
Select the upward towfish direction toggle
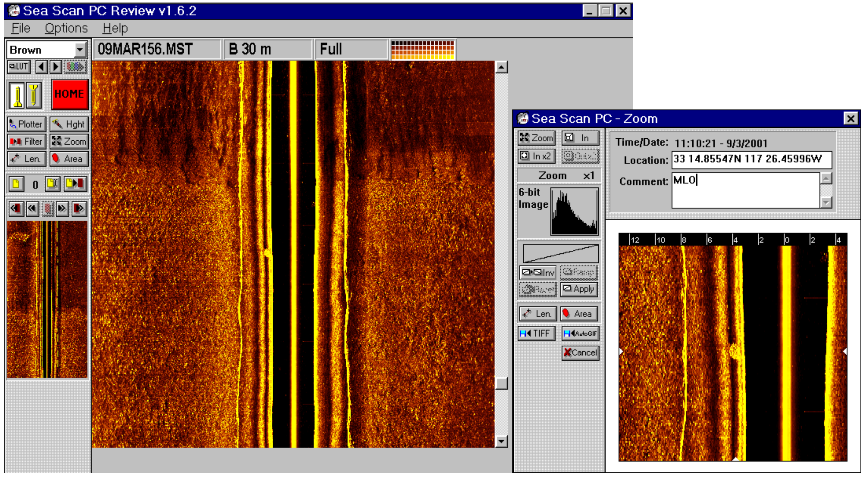(17, 95)
